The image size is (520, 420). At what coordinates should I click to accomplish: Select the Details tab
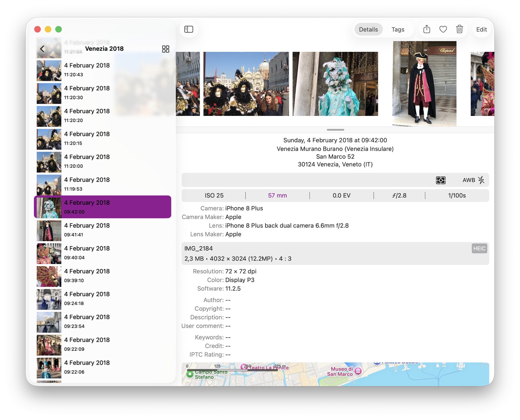(x=368, y=29)
